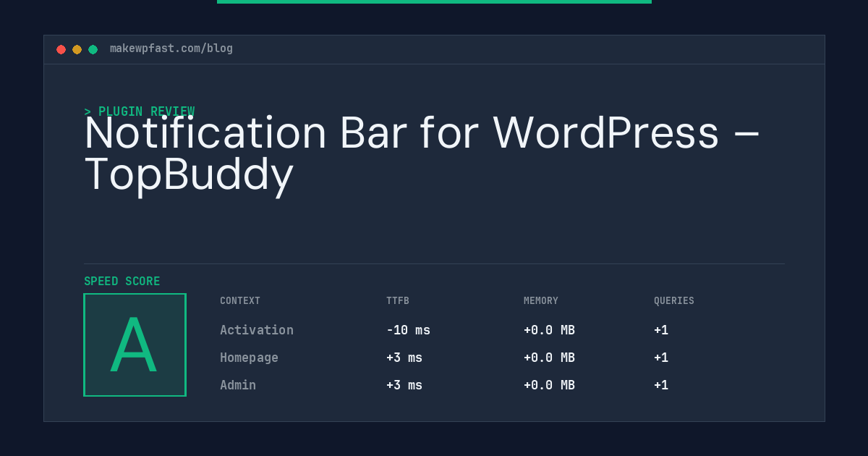Click the '+1' queries value for Homepage
The width and height of the screenshot is (868, 456).
(x=661, y=358)
